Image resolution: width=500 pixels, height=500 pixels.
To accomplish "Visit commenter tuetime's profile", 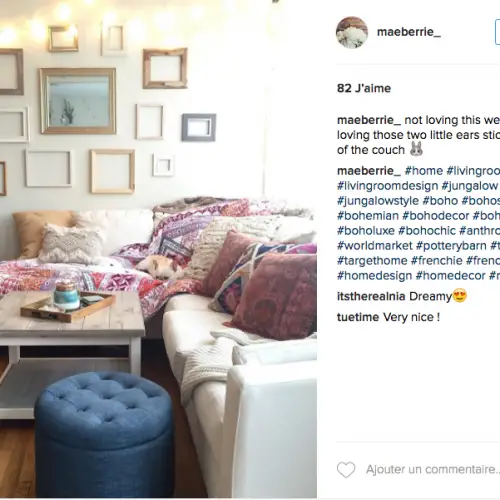I will pos(358,317).
